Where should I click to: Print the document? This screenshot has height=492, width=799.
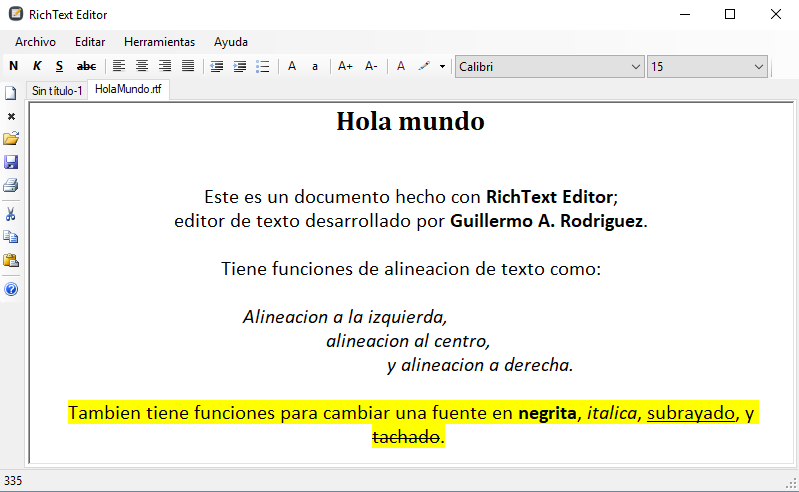point(11,185)
